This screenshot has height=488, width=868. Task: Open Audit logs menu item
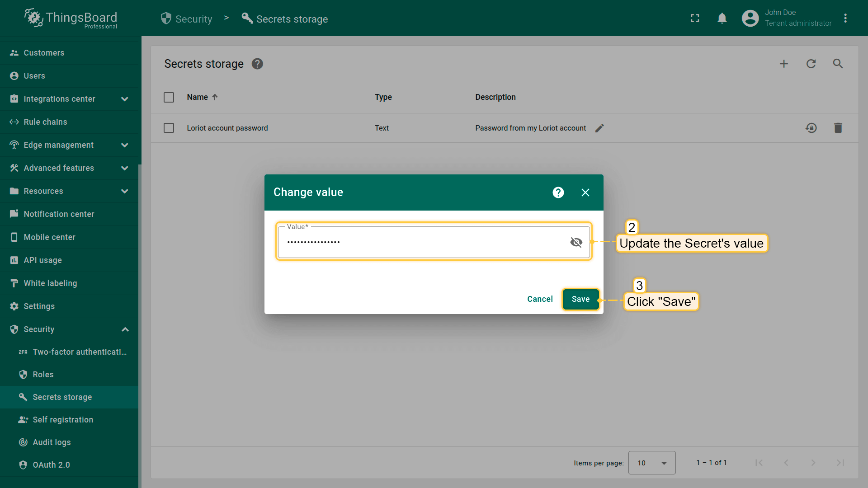pyautogui.click(x=52, y=442)
